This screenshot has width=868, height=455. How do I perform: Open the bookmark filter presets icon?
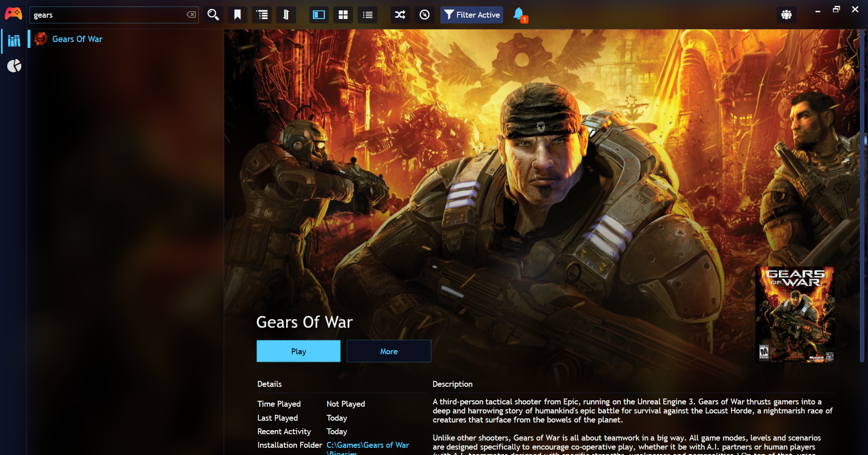237,15
